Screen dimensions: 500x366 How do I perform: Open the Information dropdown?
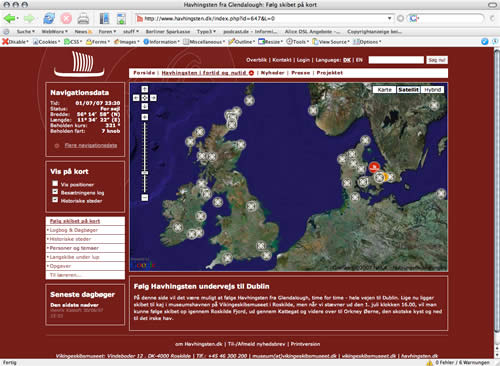pyautogui.click(x=161, y=42)
